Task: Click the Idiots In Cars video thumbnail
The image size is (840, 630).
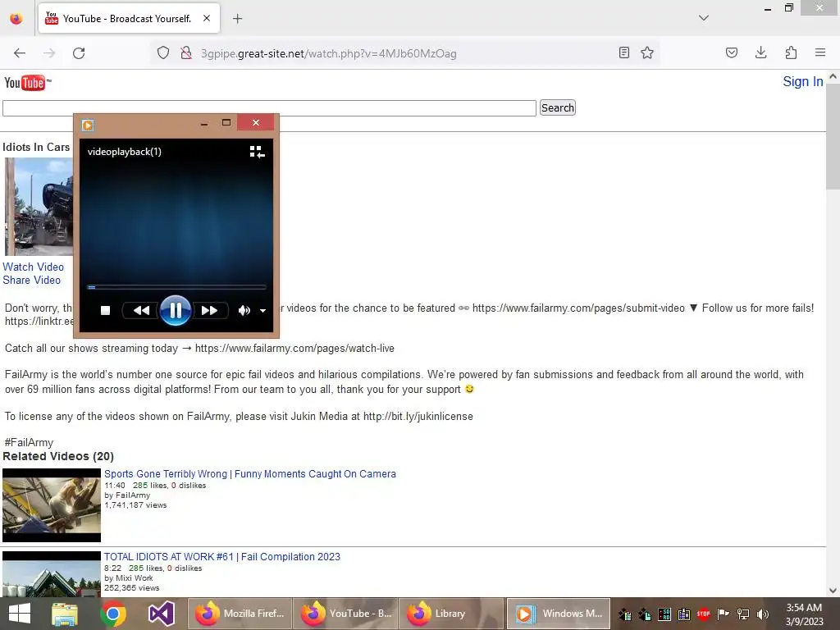Action: tap(39, 206)
